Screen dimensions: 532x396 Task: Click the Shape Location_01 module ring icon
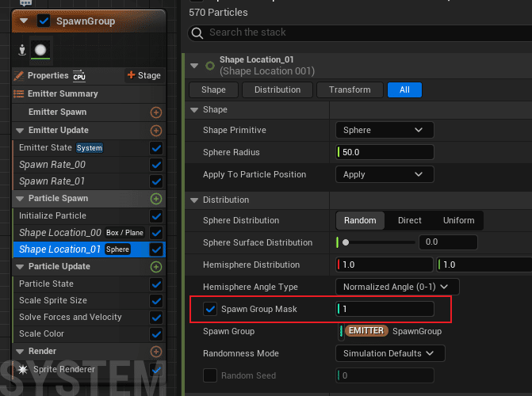coord(210,66)
